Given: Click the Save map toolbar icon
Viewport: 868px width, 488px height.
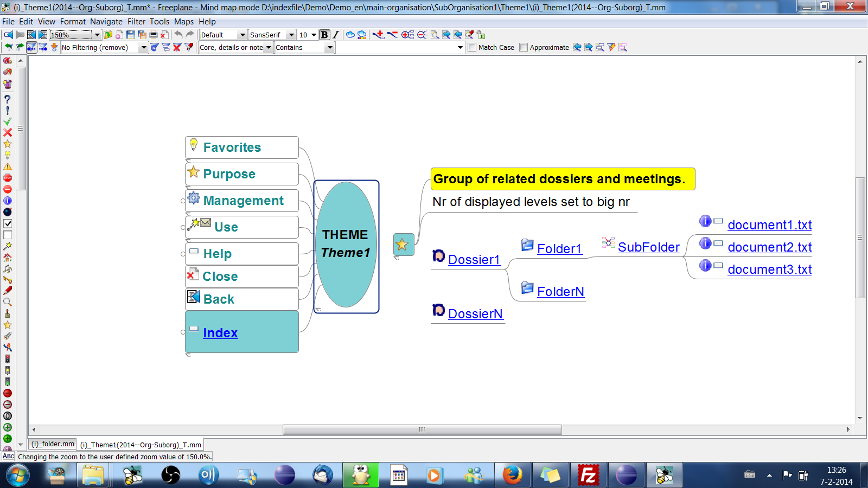Looking at the screenshot, I should 131,35.
